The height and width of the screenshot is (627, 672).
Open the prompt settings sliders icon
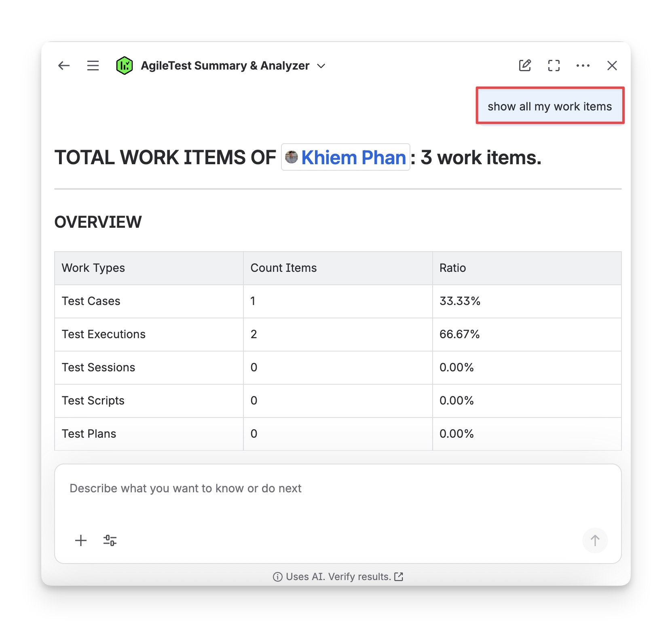[x=110, y=540]
